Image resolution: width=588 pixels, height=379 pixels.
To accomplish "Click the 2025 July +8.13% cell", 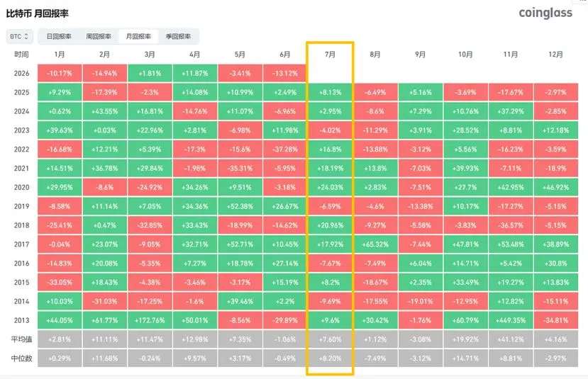I will [x=330, y=93].
